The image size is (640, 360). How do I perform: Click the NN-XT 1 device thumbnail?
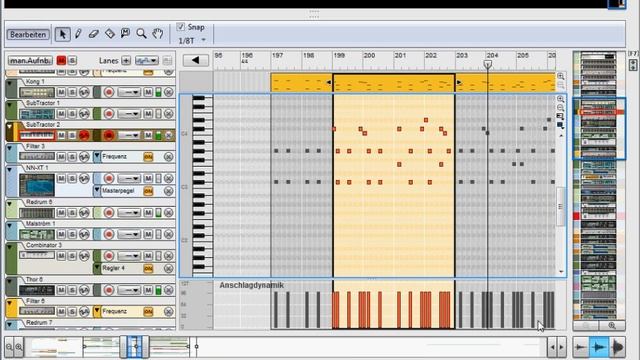[x=37, y=185]
